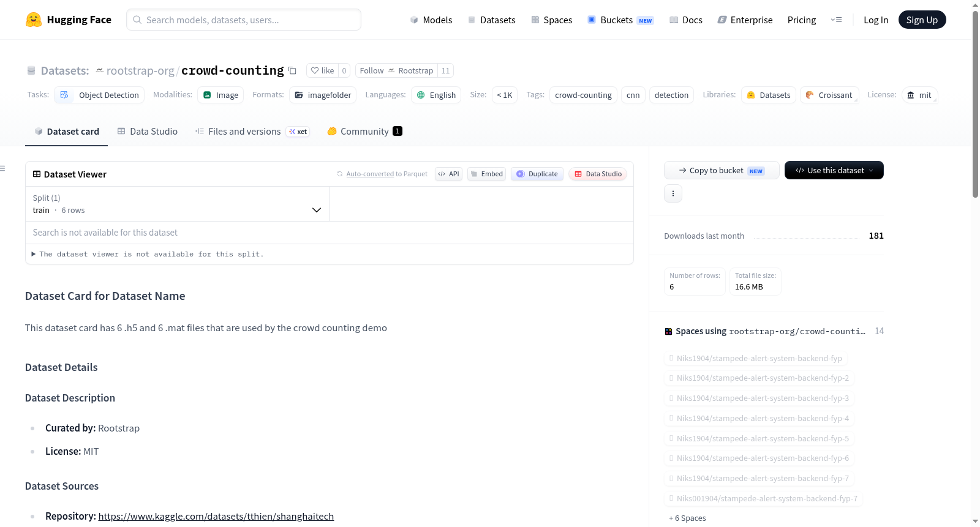This screenshot has width=980, height=527.
Task: Open Data Studio from the viewer header
Action: [x=598, y=174]
